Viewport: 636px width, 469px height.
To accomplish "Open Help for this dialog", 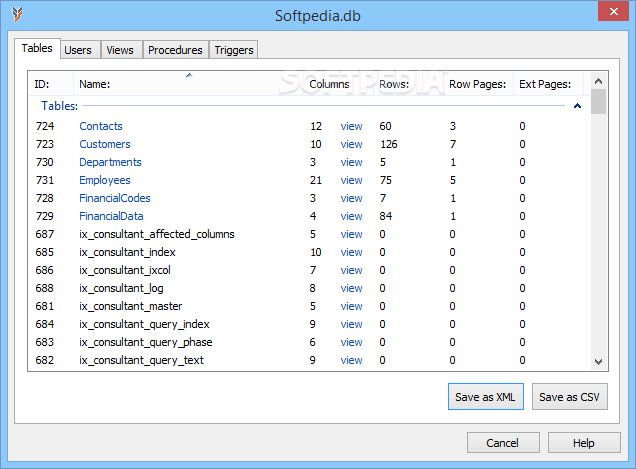I will tap(584, 443).
